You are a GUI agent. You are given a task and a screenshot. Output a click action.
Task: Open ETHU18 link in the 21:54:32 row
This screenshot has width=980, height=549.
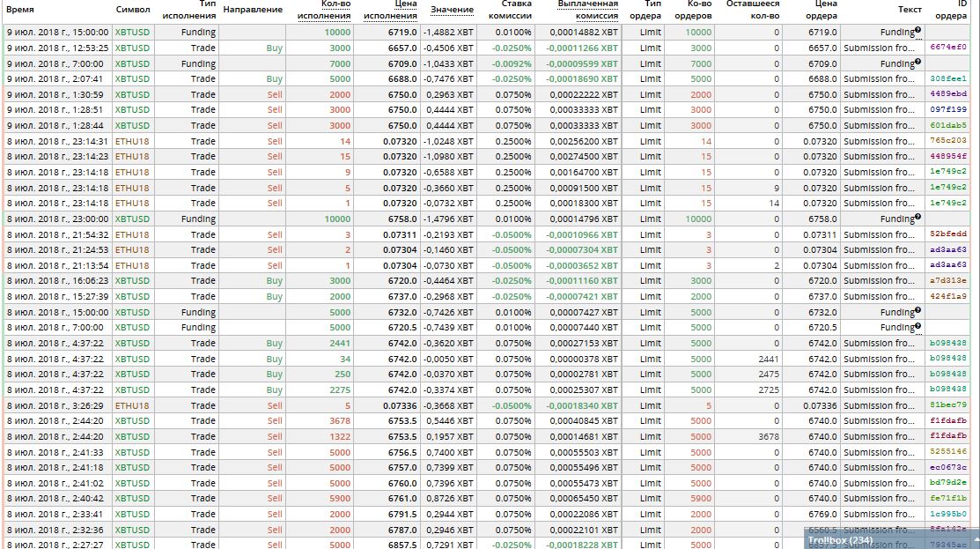click(x=132, y=234)
